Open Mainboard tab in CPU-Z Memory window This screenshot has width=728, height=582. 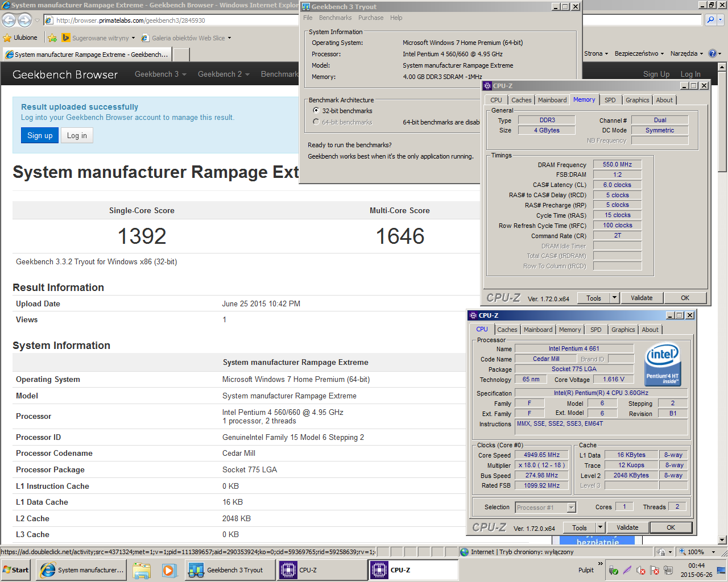pos(552,100)
